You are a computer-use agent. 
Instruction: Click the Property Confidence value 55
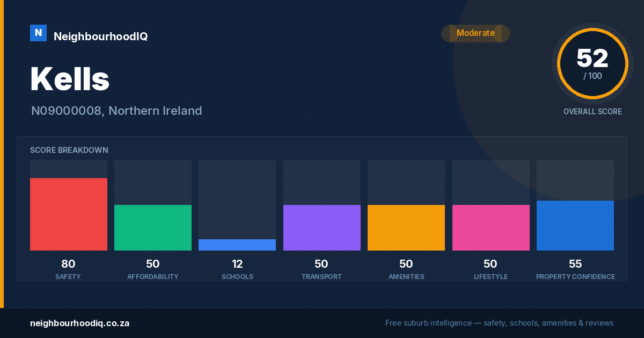coord(575,264)
